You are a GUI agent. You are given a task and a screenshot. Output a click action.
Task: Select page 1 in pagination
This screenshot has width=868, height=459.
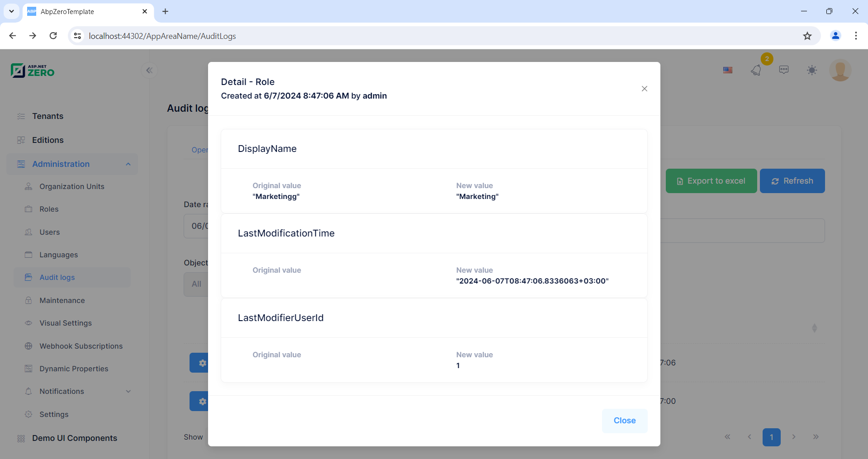772,437
